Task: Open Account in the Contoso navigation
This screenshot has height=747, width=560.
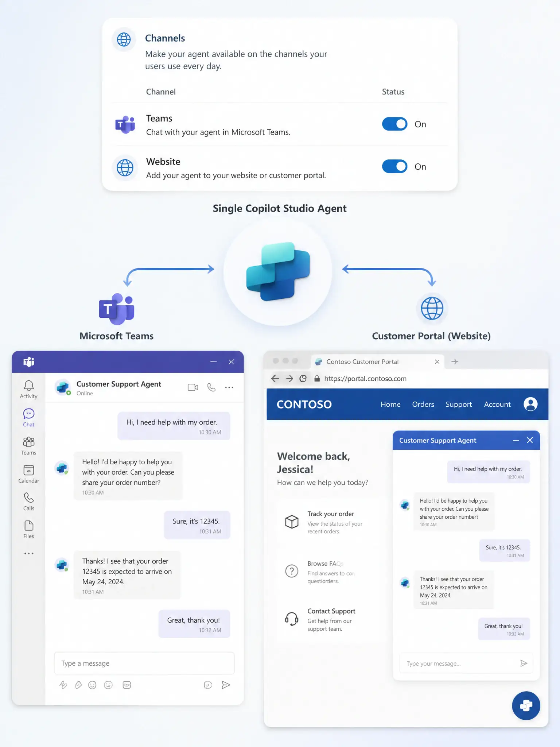Action: (497, 404)
